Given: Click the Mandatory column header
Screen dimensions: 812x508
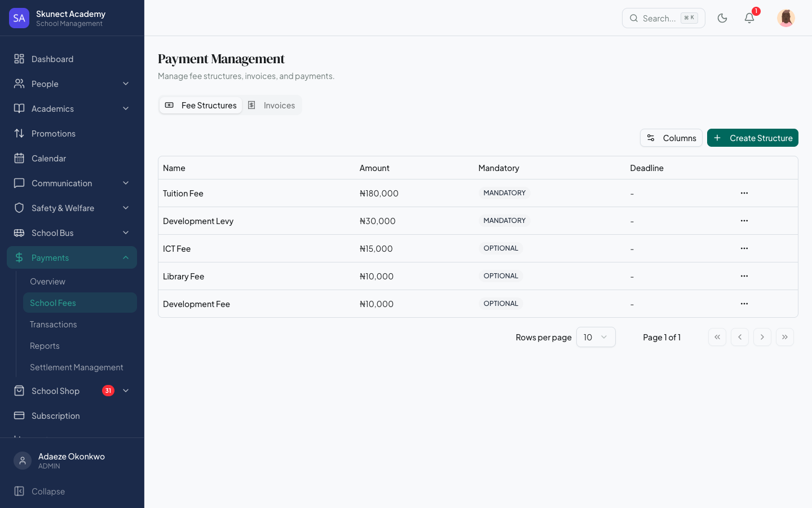Looking at the screenshot, I should point(498,168).
